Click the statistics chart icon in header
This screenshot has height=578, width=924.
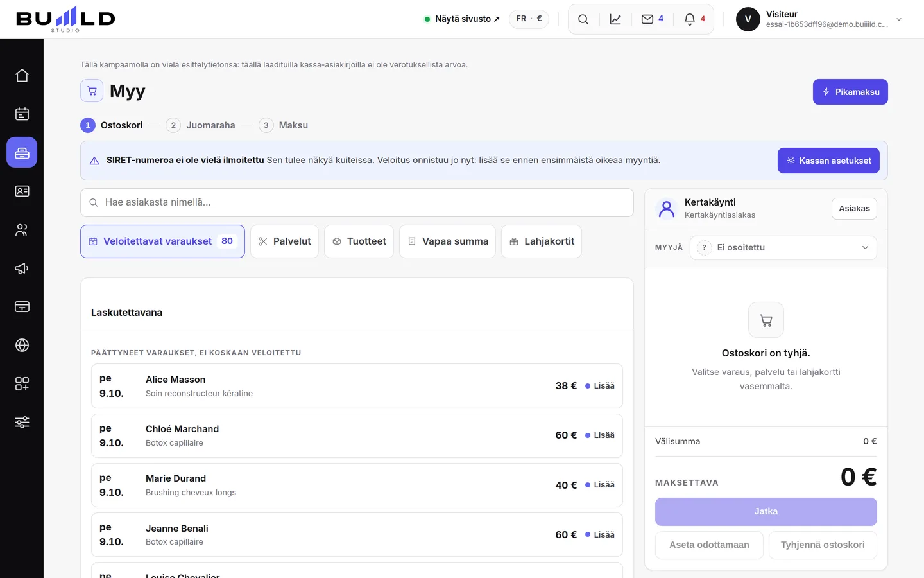615,19
